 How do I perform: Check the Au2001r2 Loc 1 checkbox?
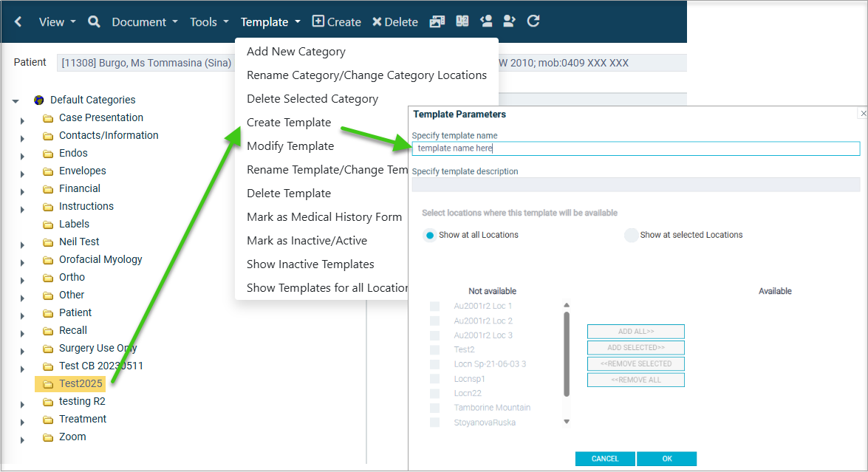[434, 306]
